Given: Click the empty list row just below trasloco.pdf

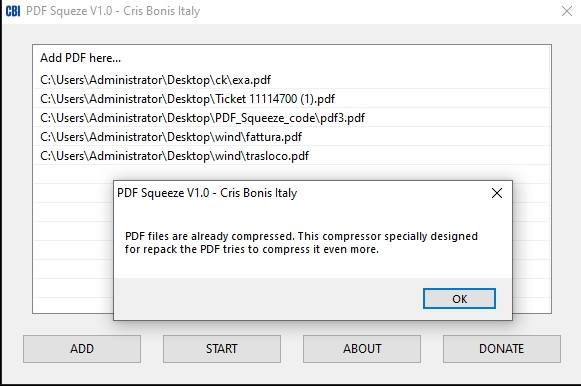Looking at the screenshot, I should click(x=291, y=174).
